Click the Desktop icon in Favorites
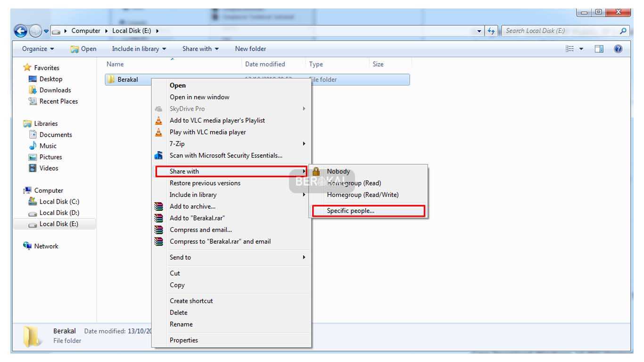Viewport: 644px width, 362px height. point(33,79)
